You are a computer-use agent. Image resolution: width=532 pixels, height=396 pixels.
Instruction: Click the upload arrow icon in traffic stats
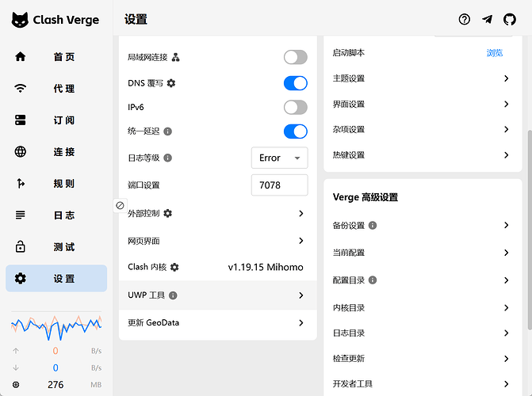pos(16,351)
